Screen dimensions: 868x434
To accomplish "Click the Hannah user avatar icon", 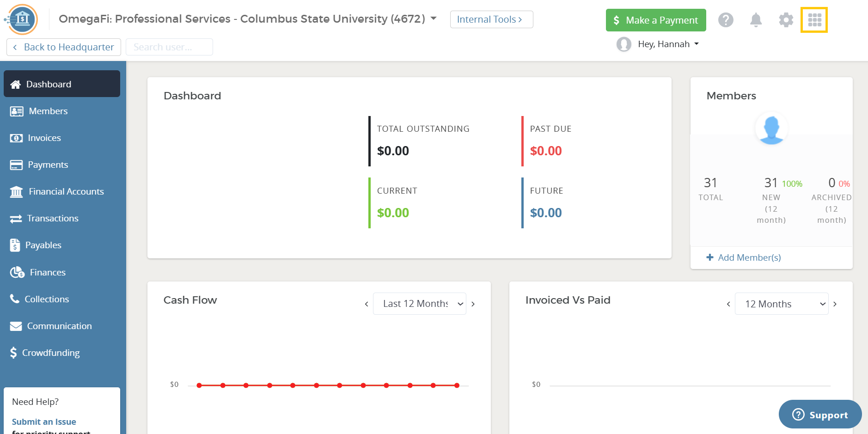I will click(x=624, y=44).
